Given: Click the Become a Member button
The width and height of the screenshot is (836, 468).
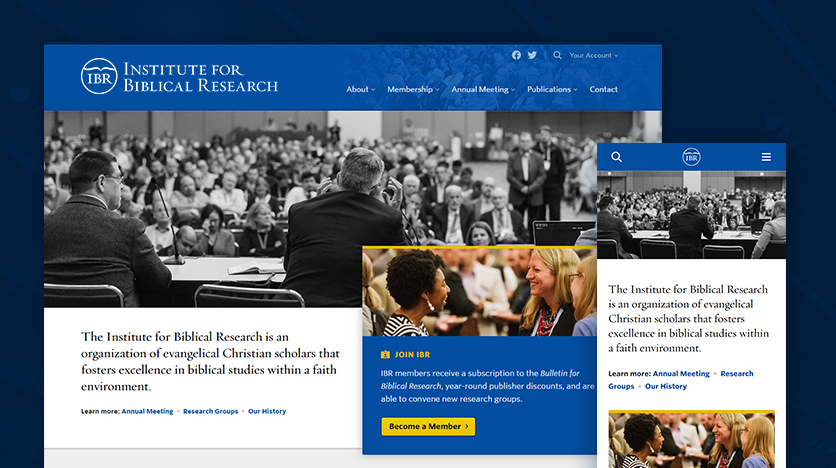Looking at the screenshot, I should [x=428, y=426].
